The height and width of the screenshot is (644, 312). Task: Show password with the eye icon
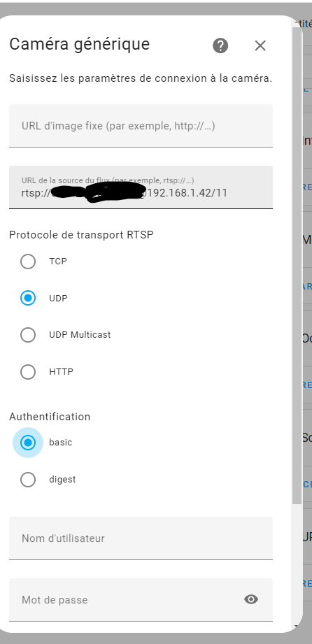251,600
